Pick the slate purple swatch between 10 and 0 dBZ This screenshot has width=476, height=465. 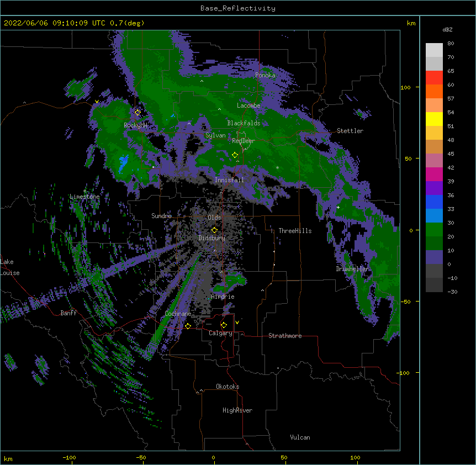(x=434, y=257)
